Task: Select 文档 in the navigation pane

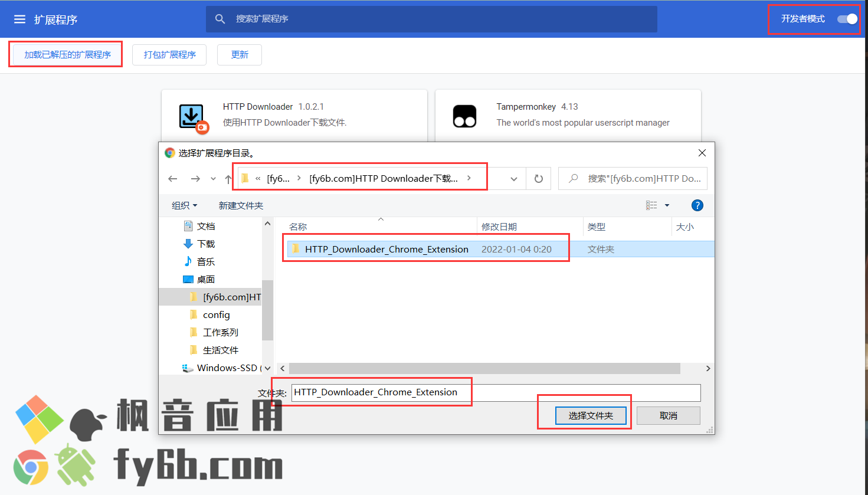Action: click(x=206, y=227)
